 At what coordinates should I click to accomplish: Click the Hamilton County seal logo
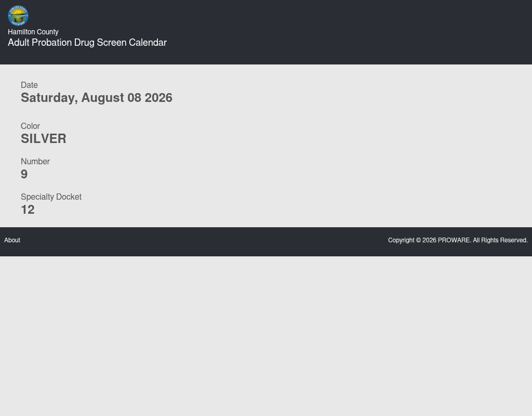click(18, 15)
